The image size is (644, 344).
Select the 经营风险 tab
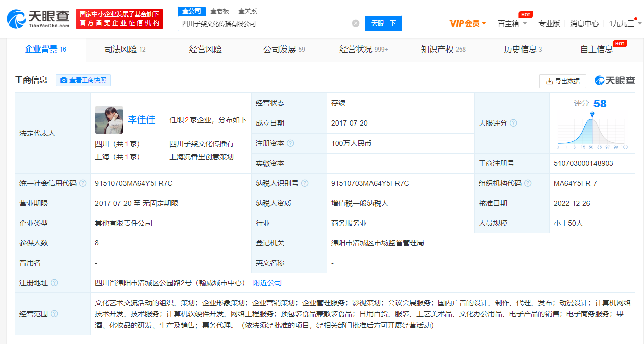(x=206, y=49)
